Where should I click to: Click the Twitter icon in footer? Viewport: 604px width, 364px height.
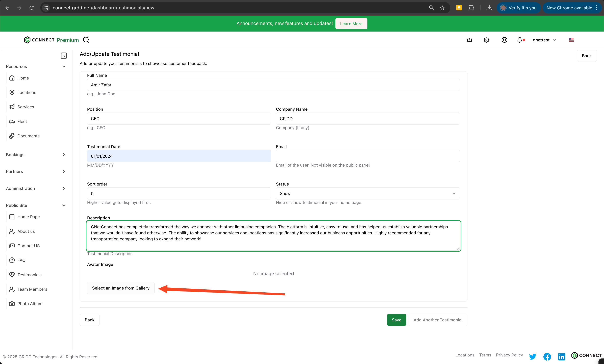click(532, 357)
